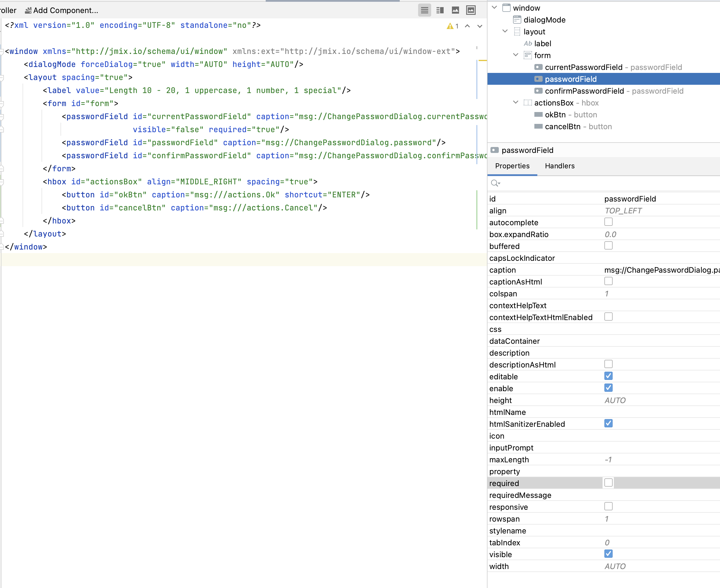Viewport: 720px width, 588px height.
Task: Select layout node in component tree
Action: point(534,31)
